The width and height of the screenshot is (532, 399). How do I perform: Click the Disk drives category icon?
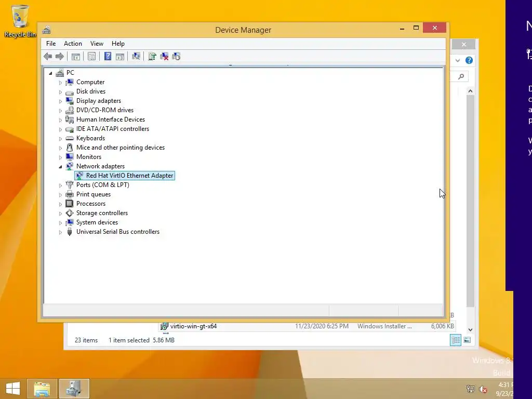coord(70,91)
